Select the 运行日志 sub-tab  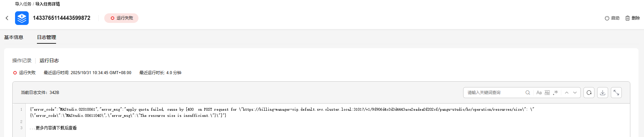(x=49, y=60)
